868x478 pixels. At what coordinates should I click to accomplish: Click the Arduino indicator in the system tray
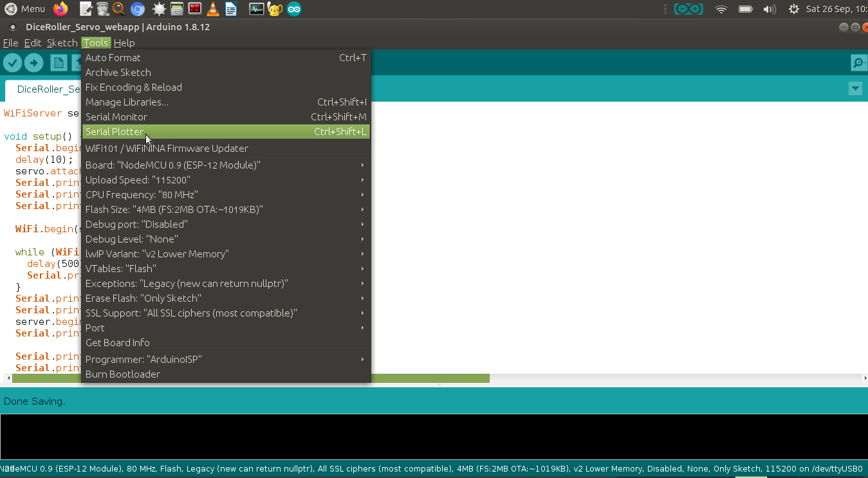(688, 9)
